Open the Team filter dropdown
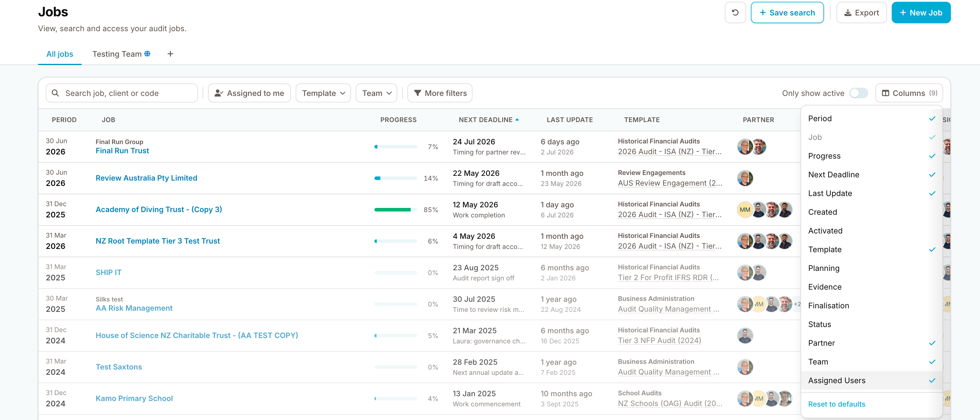 tap(376, 93)
